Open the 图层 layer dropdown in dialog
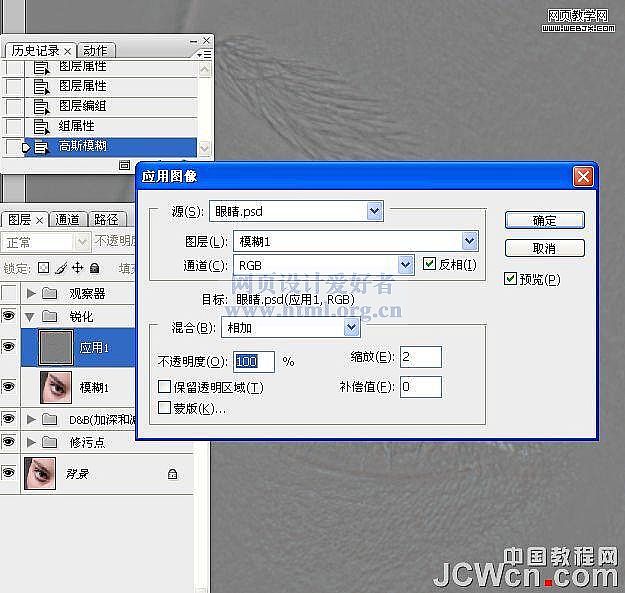This screenshot has width=625, height=593. click(470, 241)
